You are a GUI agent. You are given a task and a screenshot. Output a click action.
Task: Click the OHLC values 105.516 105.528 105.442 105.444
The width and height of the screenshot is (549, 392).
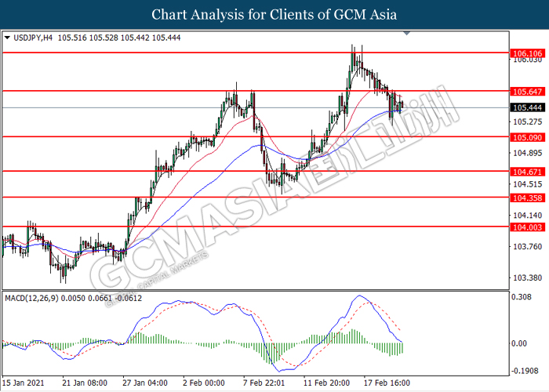point(119,38)
